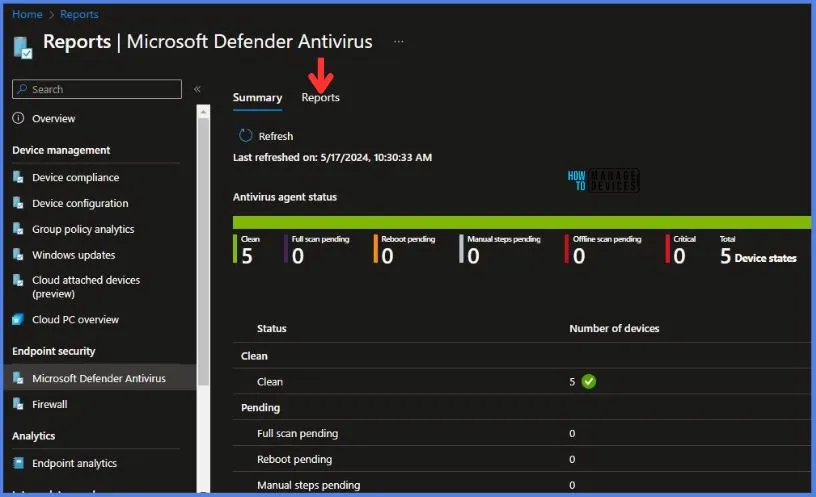Click the Device configuration sidebar icon
The height and width of the screenshot is (497, 816).
[x=18, y=203]
